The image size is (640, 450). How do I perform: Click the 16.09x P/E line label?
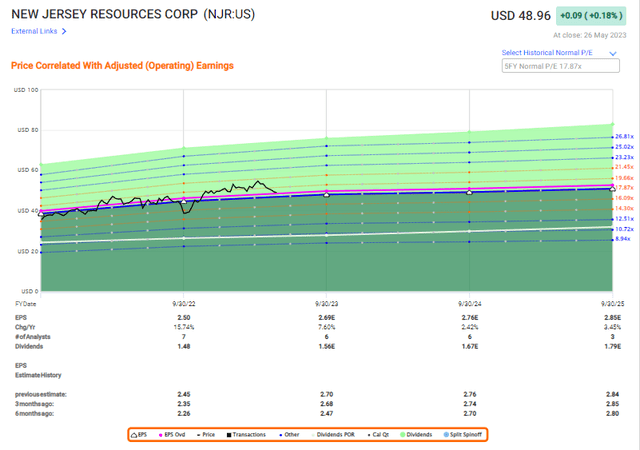[624, 198]
